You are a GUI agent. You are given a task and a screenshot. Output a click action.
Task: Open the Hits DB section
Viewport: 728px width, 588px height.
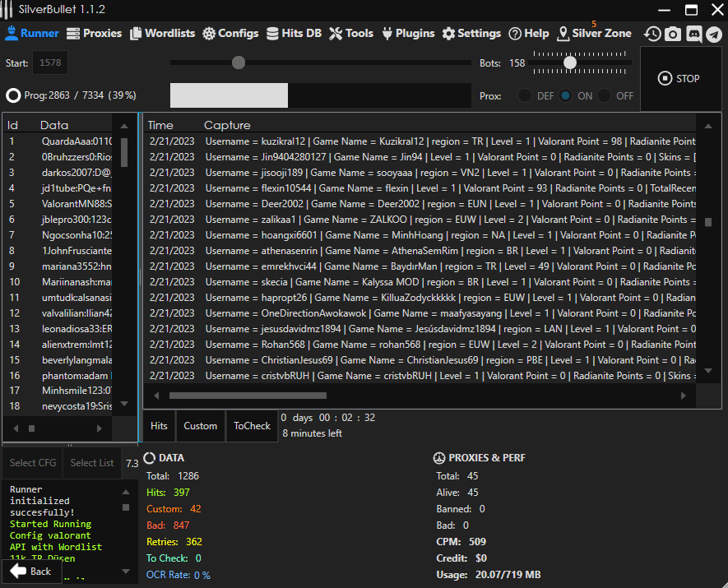point(294,34)
